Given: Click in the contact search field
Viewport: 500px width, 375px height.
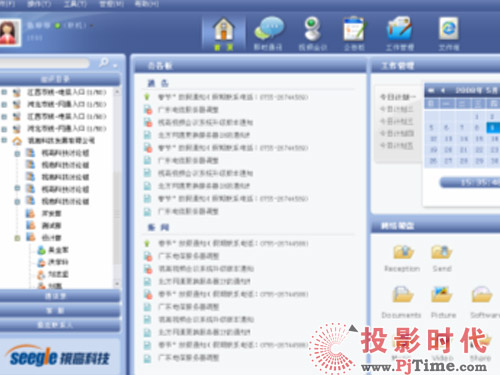Looking at the screenshot, I should point(44,63).
